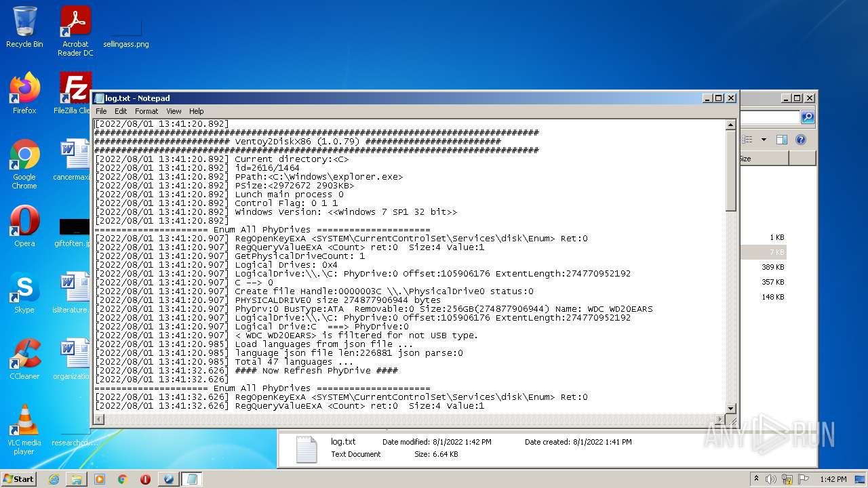Show hidden tray icons arrow
This screenshot has height=488, width=868.
coord(757,479)
